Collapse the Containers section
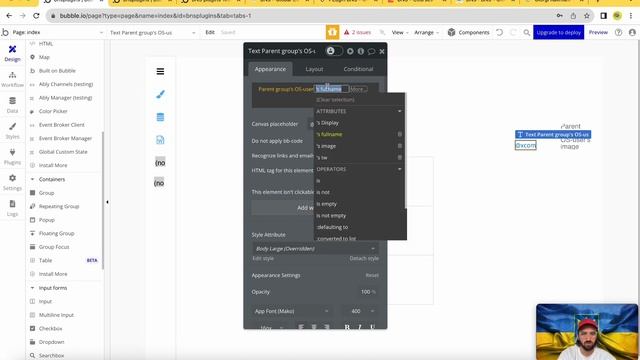Image resolution: width=640 pixels, height=360 pixels. (x=32, y=179)
